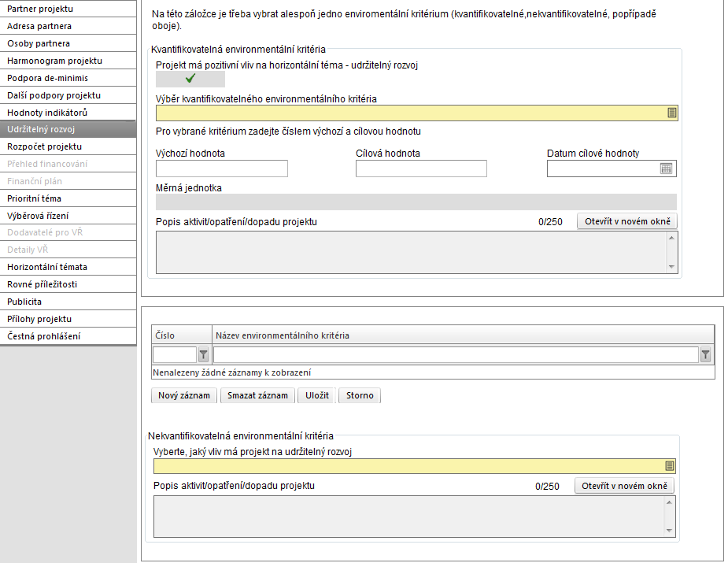Screen dimensions: 728x563
Task: Select Čestná prohlášení in sidebar
Action: click(68, 335)
